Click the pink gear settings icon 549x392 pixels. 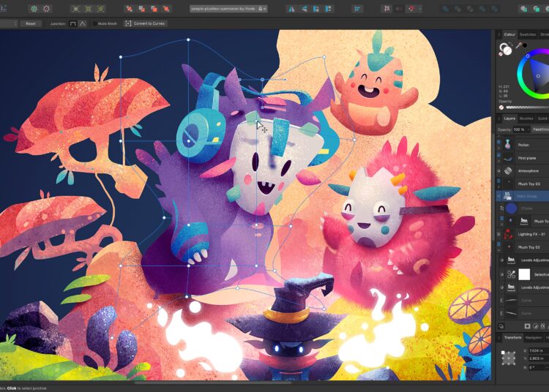tap(47, 9)
